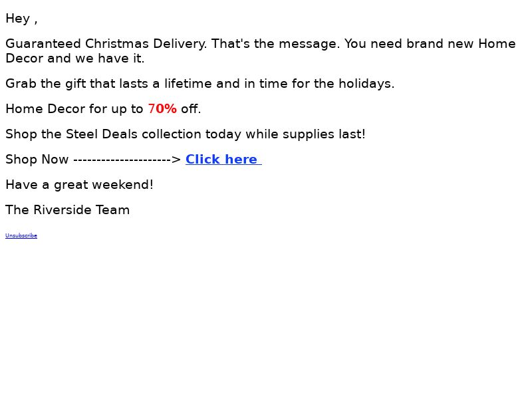The image size is (532, 399).
Task: Click "You need brand new Home" text
Action: tap(430, 44)
